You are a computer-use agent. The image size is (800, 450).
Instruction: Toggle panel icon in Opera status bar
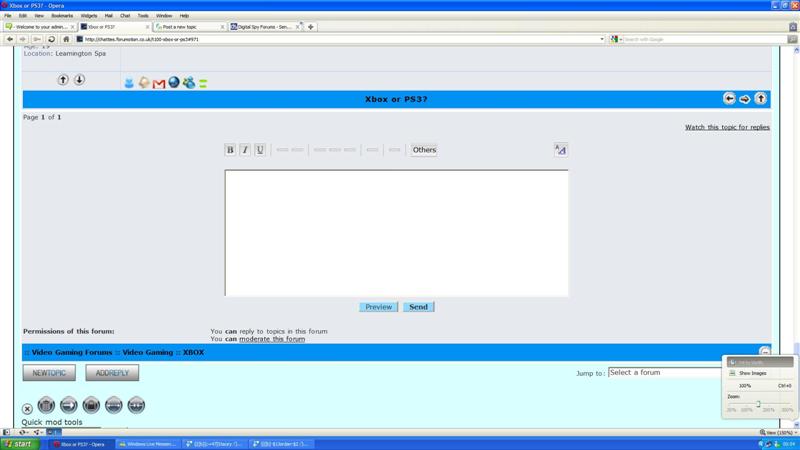click(6, 432)
